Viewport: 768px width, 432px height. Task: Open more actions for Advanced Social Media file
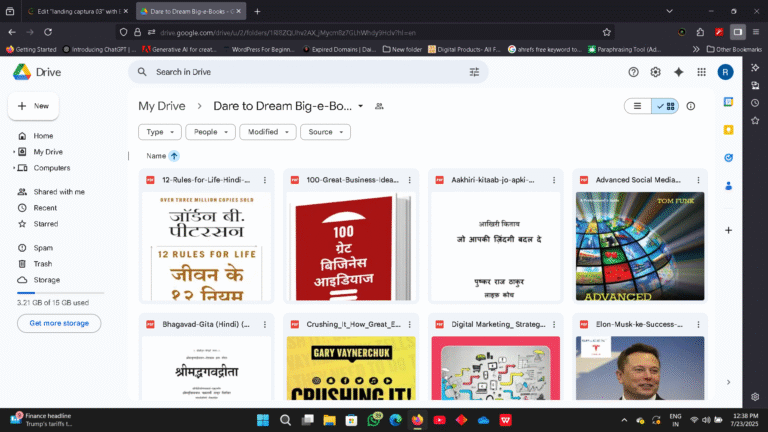coord(698,180)
